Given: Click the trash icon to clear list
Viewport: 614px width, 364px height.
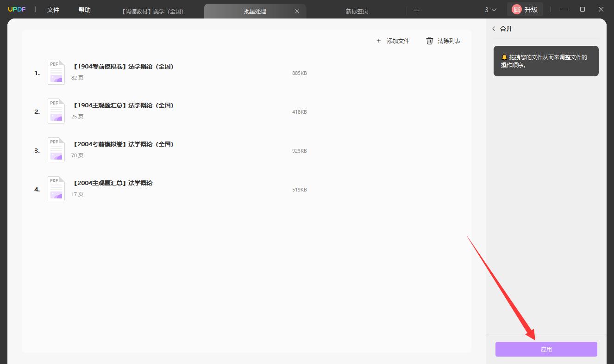Looking at the screenshot, I should [430, 41].
